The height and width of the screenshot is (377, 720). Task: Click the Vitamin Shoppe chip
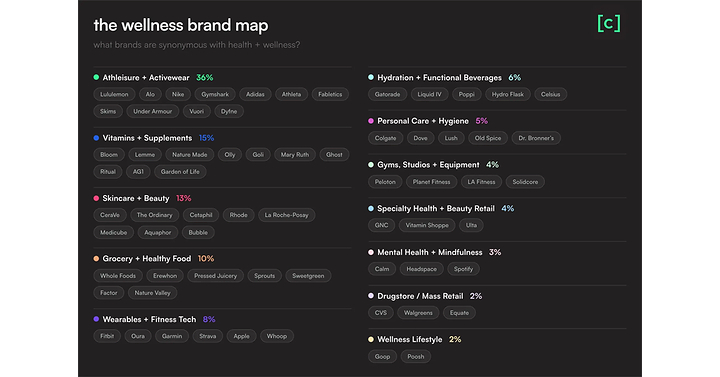tap(427, 225)
